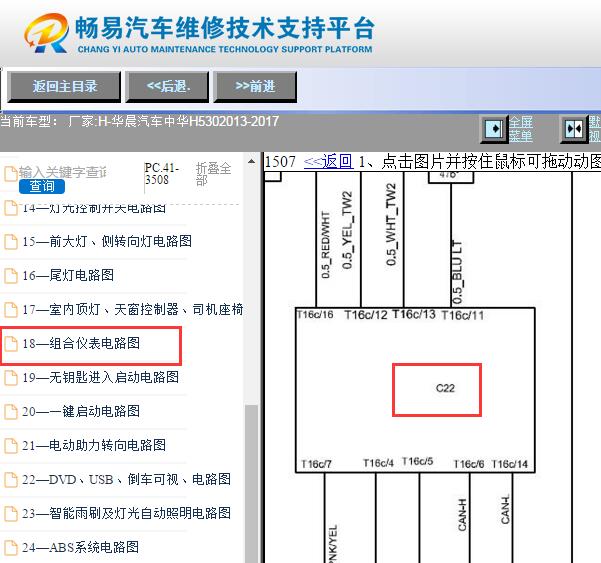
Task: Click the split-view arrows icon
Action: (x=574, y=129)
